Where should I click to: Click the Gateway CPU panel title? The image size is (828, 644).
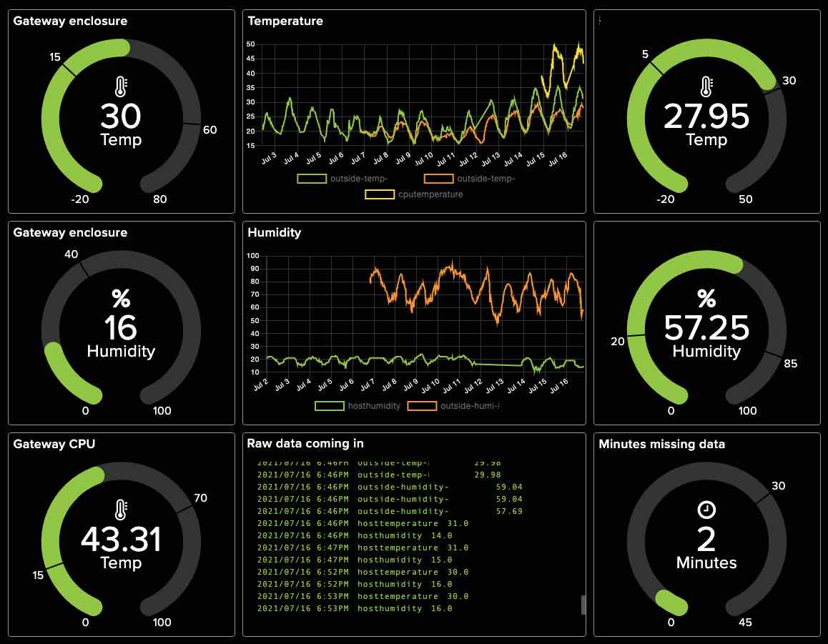point(54,444)
